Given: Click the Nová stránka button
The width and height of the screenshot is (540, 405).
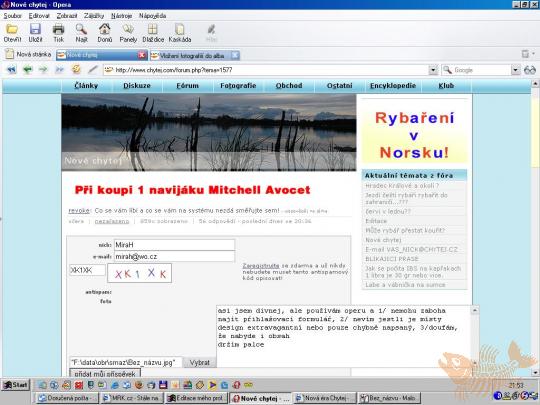Looking at the screenshot, I should pyautogui.click(x=28, y=54).
